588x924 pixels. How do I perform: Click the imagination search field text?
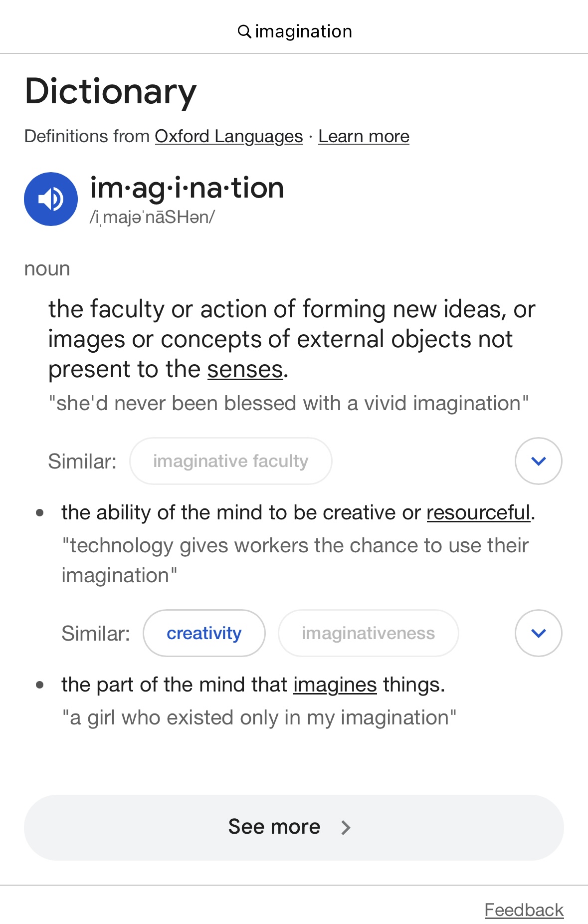tap(303, 31)
